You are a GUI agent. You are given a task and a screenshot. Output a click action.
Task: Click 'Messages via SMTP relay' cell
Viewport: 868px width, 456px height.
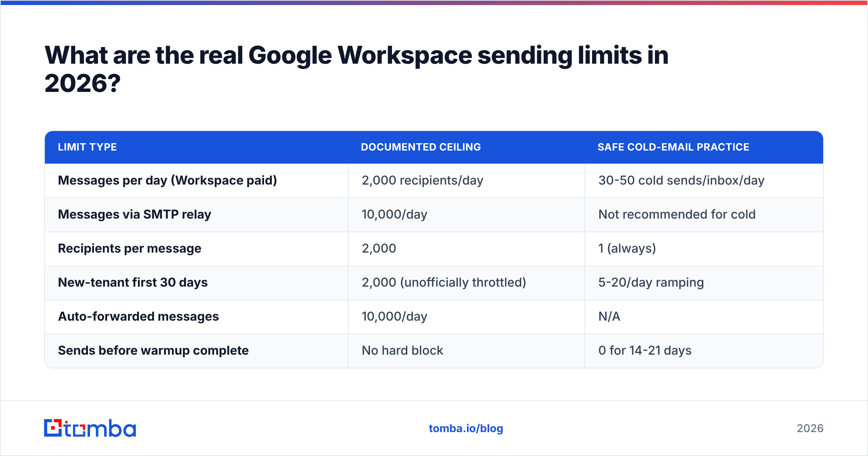click(x=196, y=215)
